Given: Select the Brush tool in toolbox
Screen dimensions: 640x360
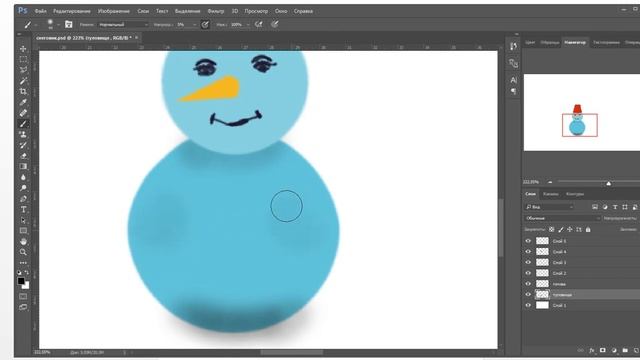Looking at the screenshot, I should coord(23,124).
